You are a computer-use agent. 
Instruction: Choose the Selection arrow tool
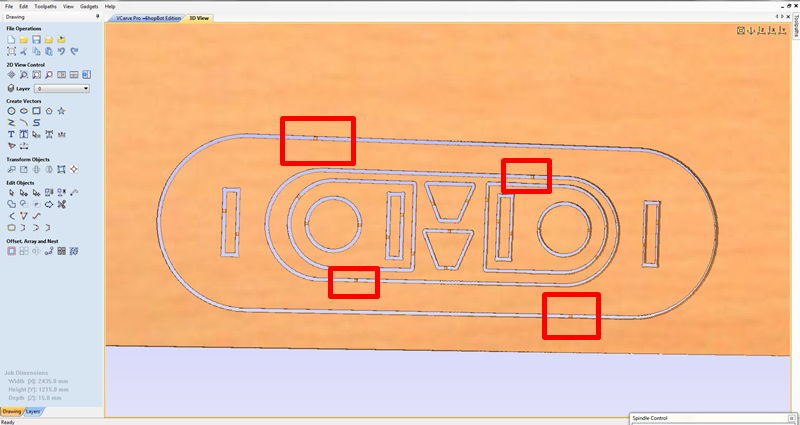coord(11,192)
